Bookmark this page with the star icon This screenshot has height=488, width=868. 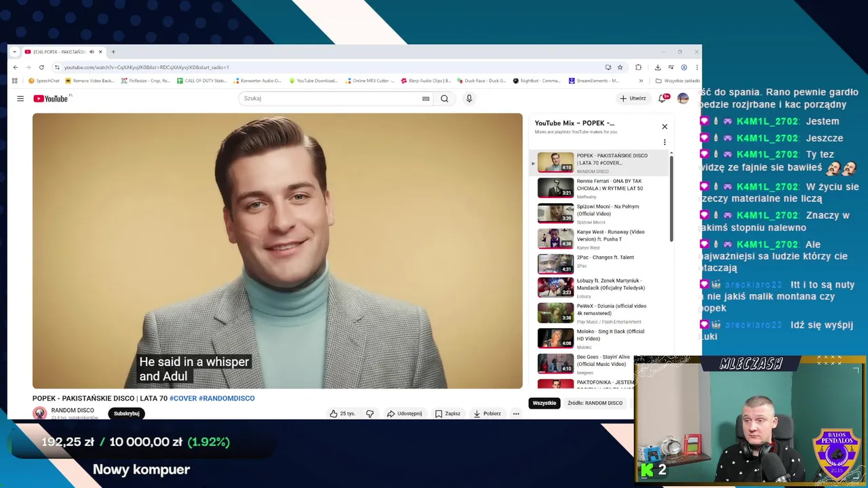click(x=620, y=67)
